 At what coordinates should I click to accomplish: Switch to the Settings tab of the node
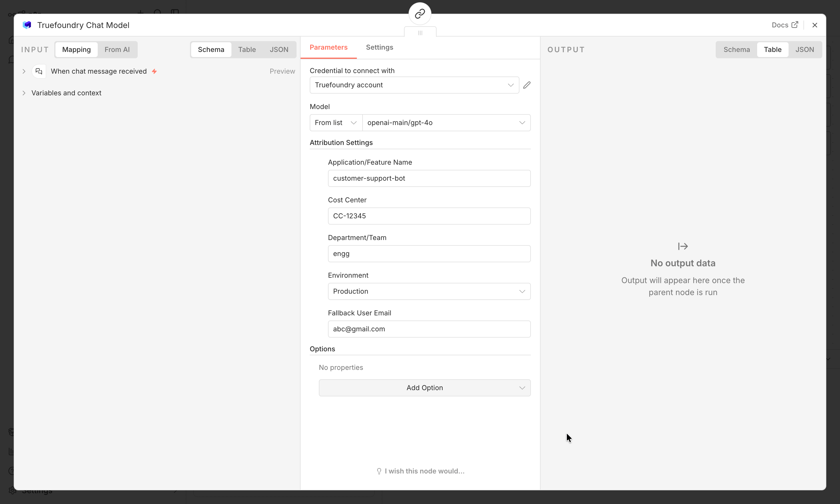coord(379,47)
